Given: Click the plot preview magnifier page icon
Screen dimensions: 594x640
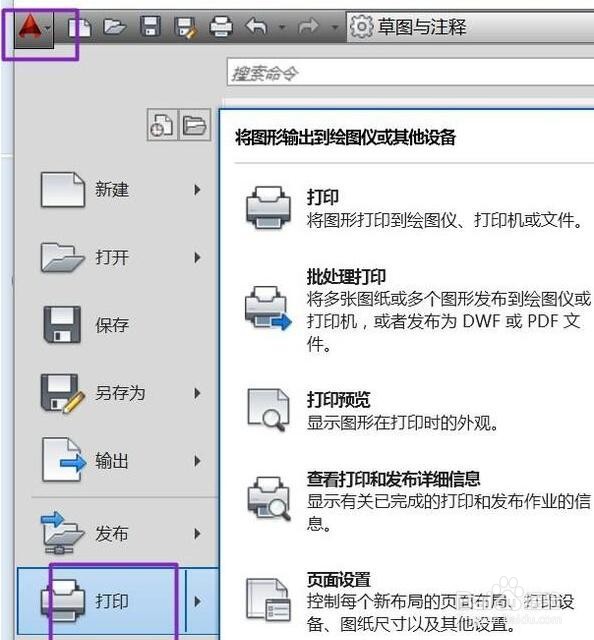Looking at the screenshot, I should coord(268,409).
